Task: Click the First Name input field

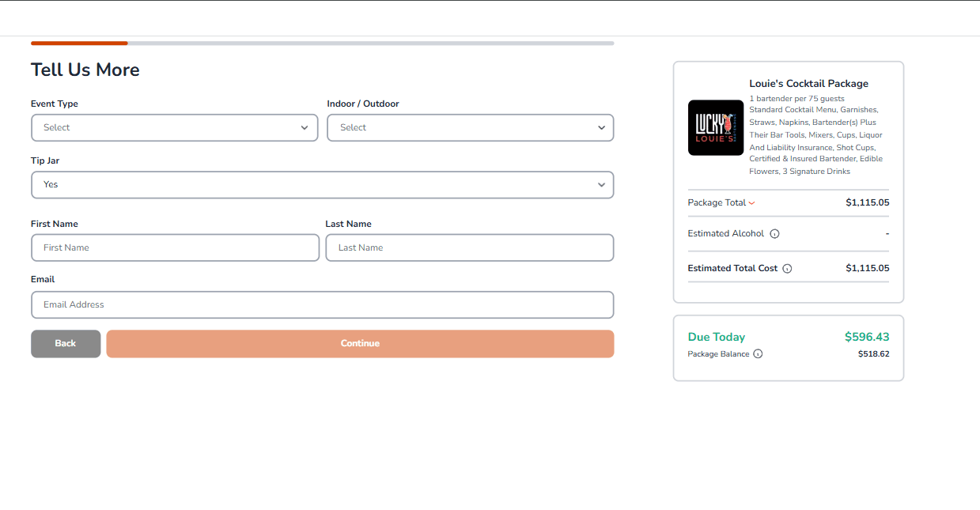Action: tap(175, 247)
